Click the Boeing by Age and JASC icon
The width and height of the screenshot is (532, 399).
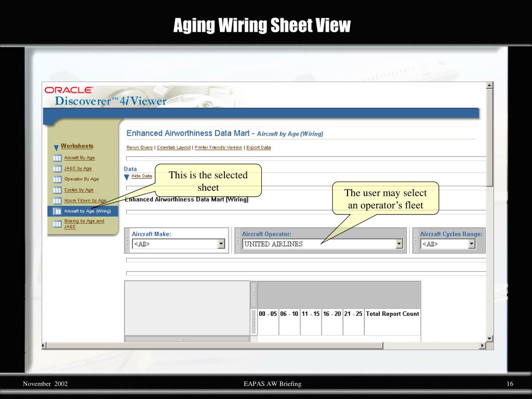coord(57,224)
